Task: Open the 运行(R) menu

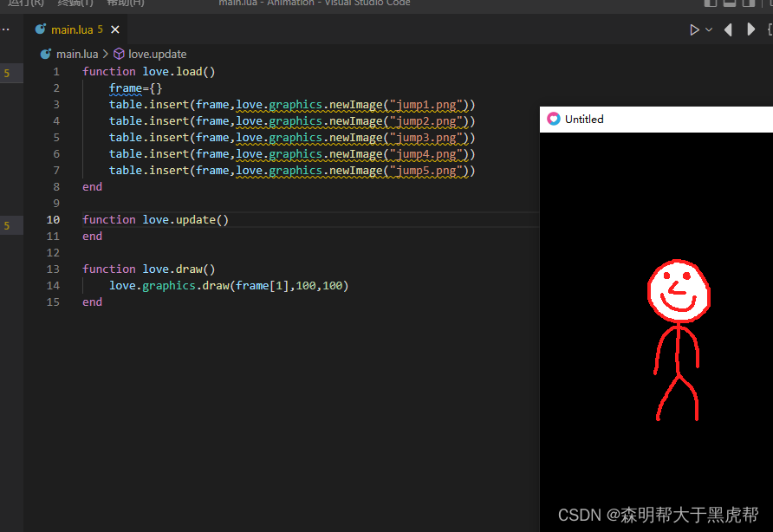Action: (x=26, y=3)
